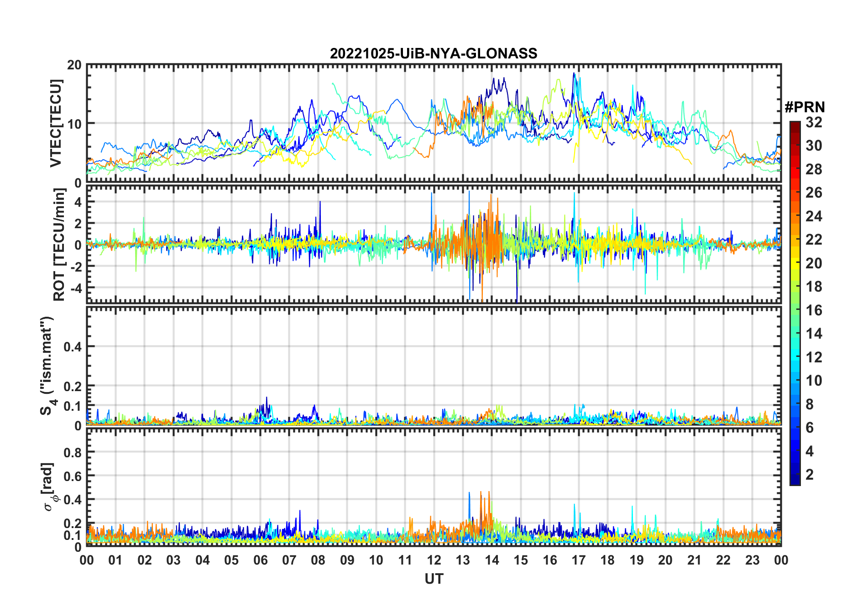Click S4 axis tick label 0.4

point(73,346)
